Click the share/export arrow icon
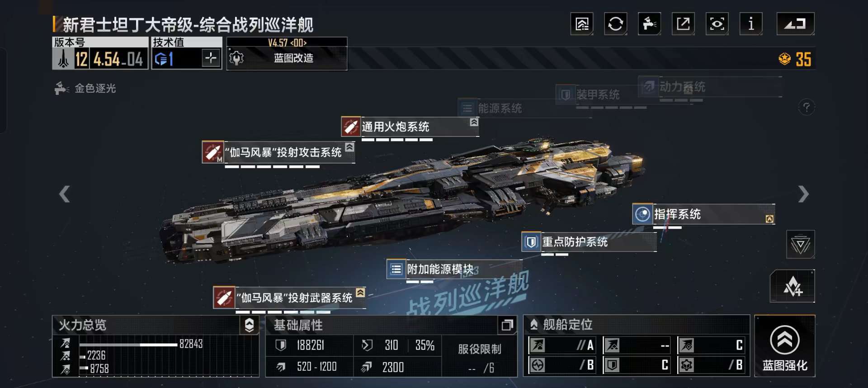 point(683,24)
